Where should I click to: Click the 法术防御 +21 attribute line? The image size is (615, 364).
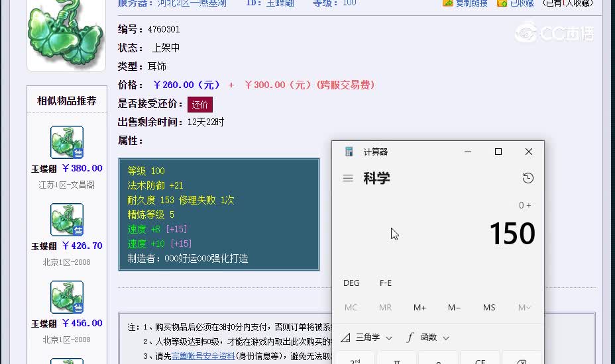click(x=155, y=185)
